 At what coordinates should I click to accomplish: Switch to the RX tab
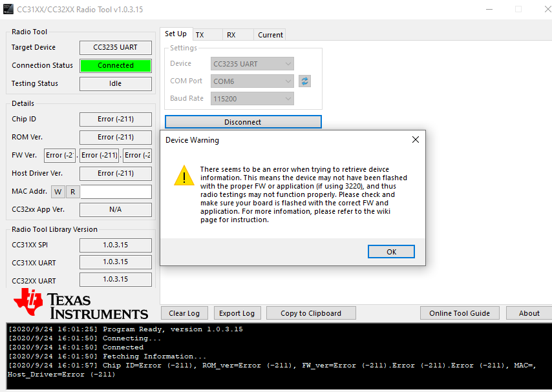click(238, 35)
